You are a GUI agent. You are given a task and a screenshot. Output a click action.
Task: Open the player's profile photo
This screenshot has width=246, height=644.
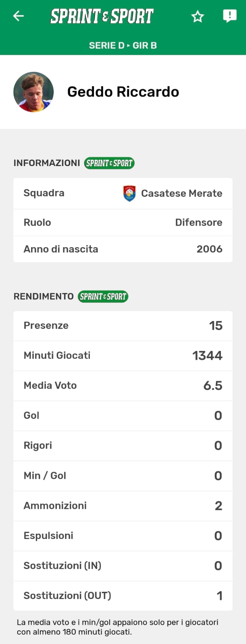click(34, 92)
